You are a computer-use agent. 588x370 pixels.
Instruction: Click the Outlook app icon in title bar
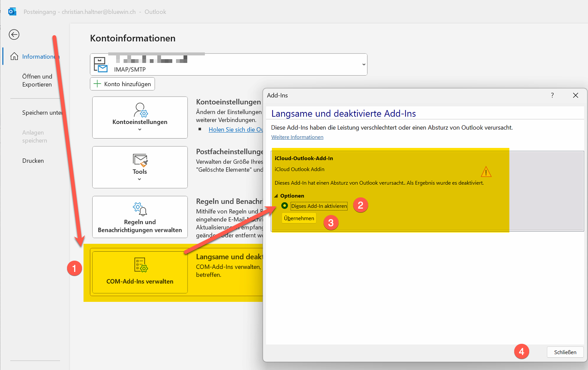(x=12, y=12)
